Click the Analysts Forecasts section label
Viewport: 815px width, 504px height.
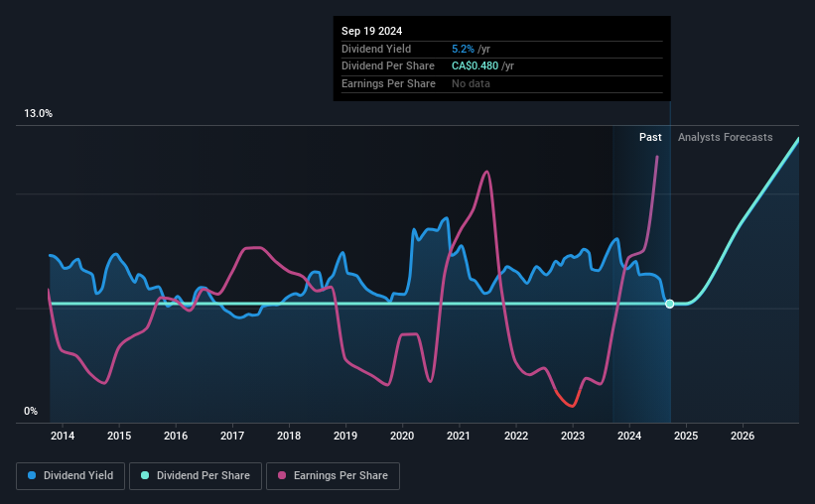click(x=725, y=137)
